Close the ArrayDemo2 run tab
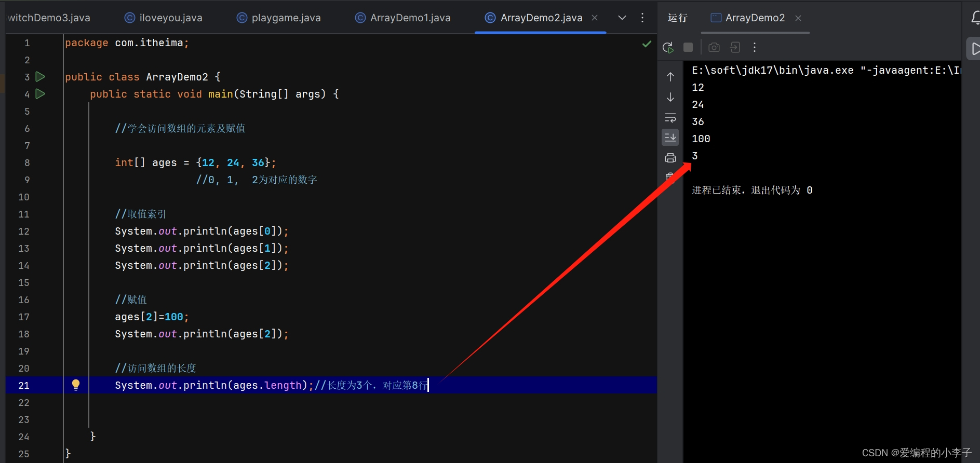Viewport: 980px width, 463px height. (798, 18)
